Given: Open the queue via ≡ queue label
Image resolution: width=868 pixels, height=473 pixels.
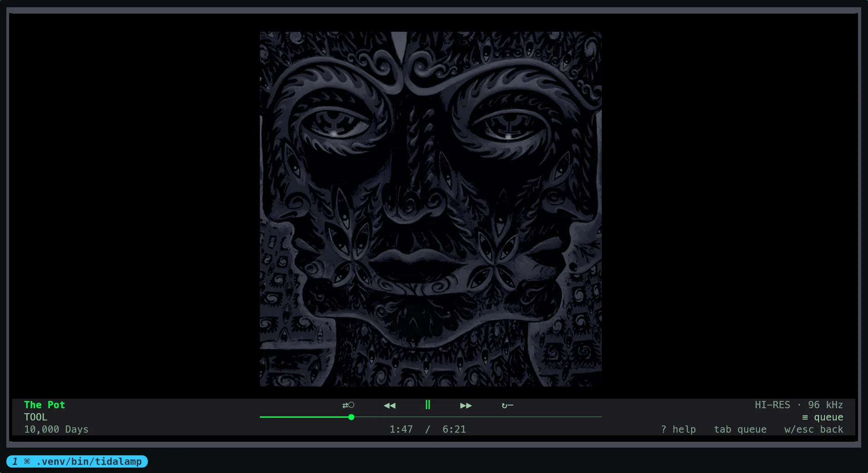Looking at the screenshot, I should [823, 417].
